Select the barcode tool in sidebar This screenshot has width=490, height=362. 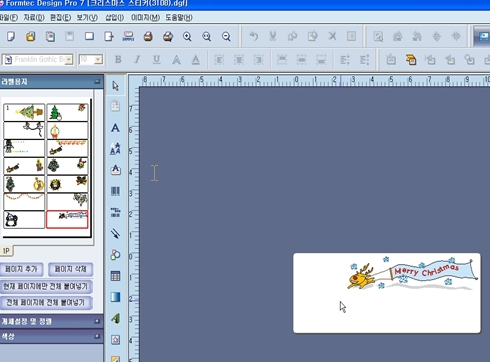pos(115,191)
